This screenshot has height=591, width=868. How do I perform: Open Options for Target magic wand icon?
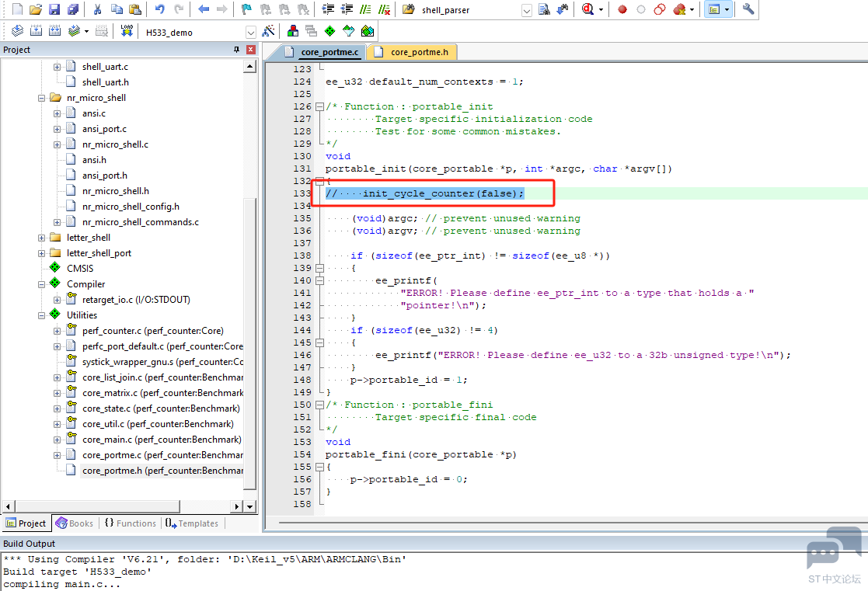269,31
